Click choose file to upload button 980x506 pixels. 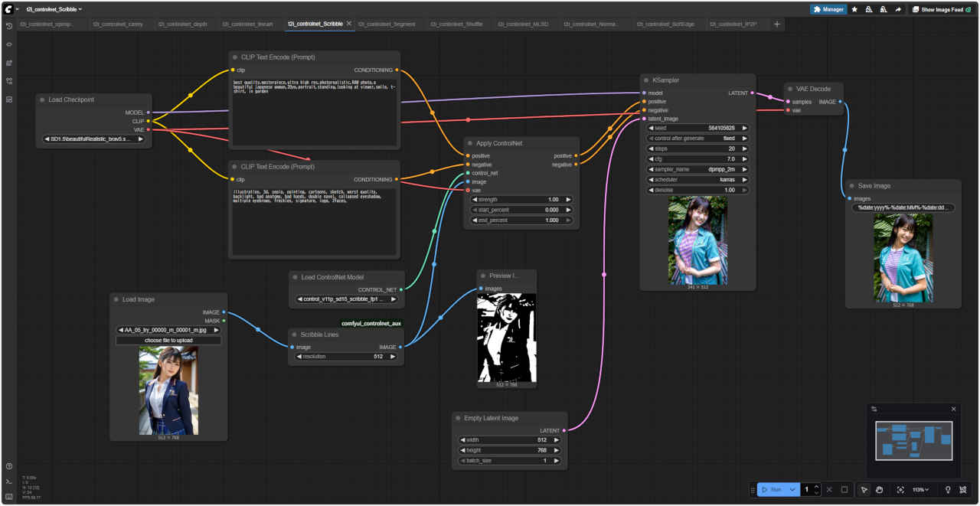(168, 340)
